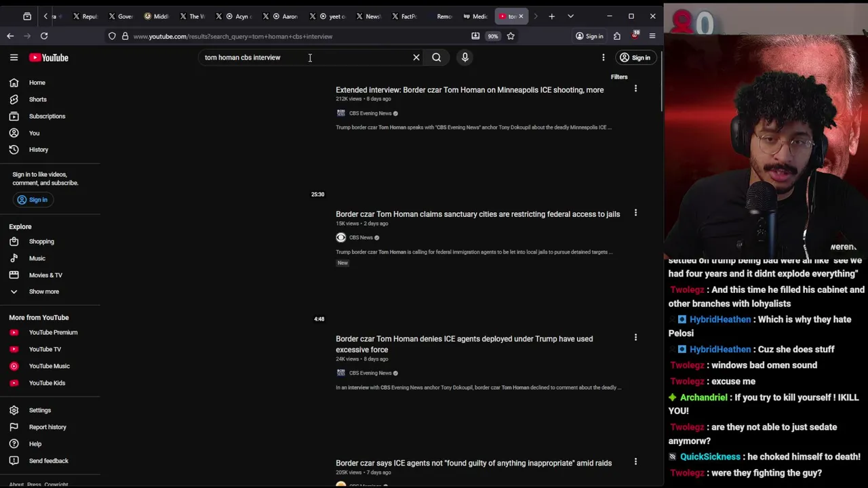Open options menu for sanctuary cities video

coord(635,213)
